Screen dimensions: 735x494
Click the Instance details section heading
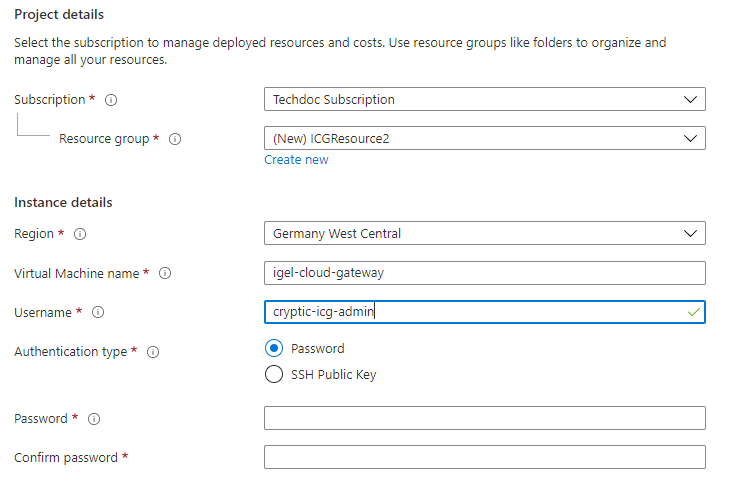click(63, 202)
